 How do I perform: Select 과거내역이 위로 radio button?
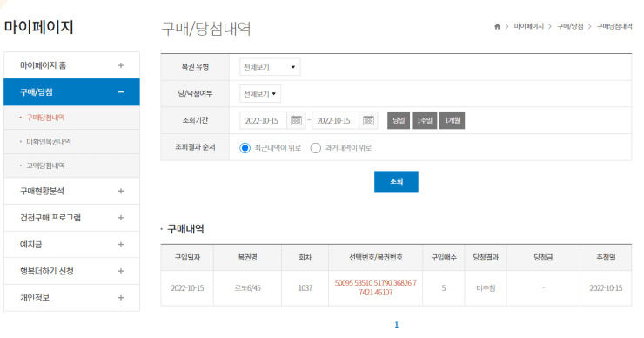(315, 148)
